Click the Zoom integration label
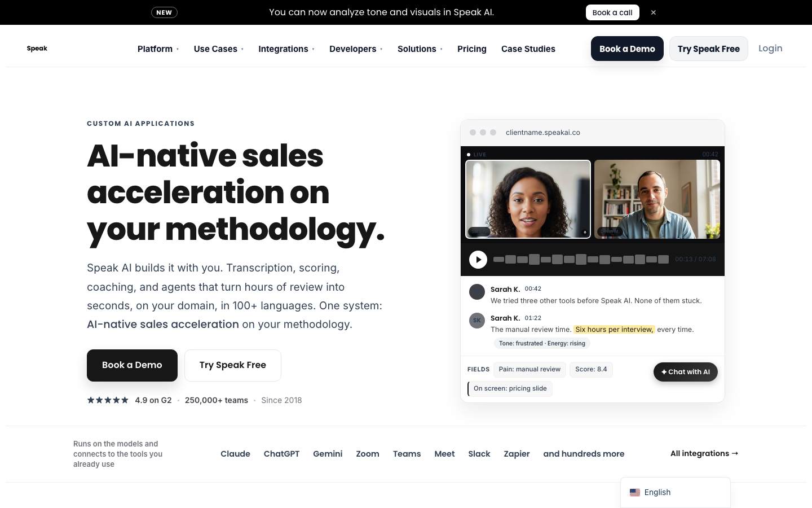The width and height of the screenshot is (812, 508). click(x=368, y=454)
